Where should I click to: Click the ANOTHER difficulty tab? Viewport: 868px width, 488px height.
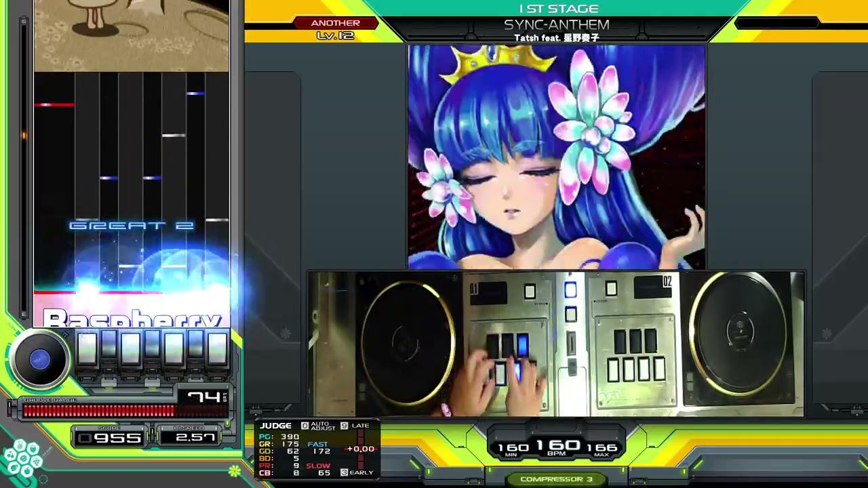click(336, 23)
